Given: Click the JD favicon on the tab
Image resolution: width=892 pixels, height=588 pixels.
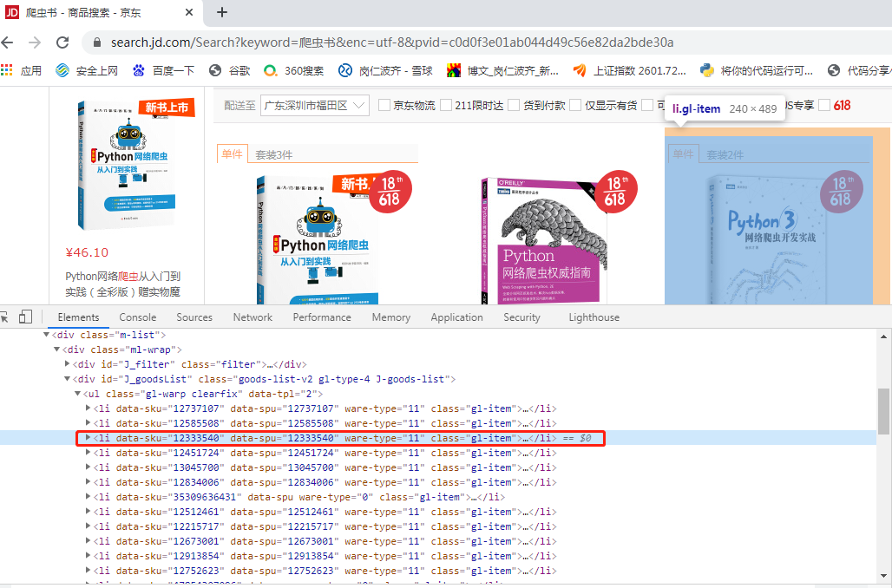Looking at the screenshot, I should click(x=12, y=12).
